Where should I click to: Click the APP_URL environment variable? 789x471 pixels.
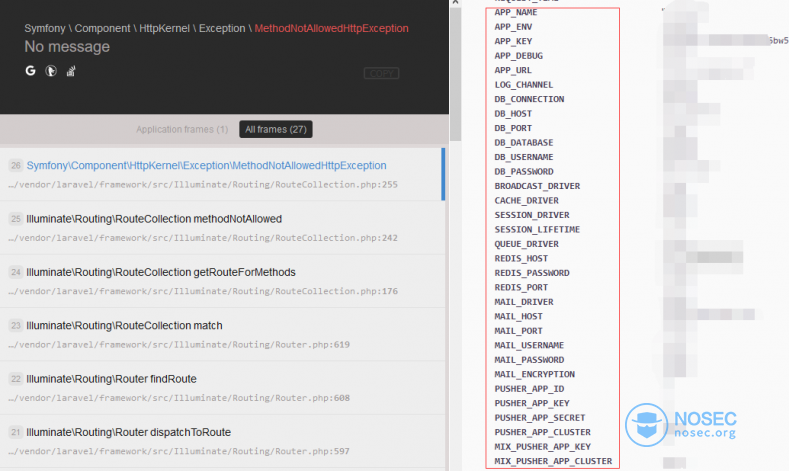513,70
